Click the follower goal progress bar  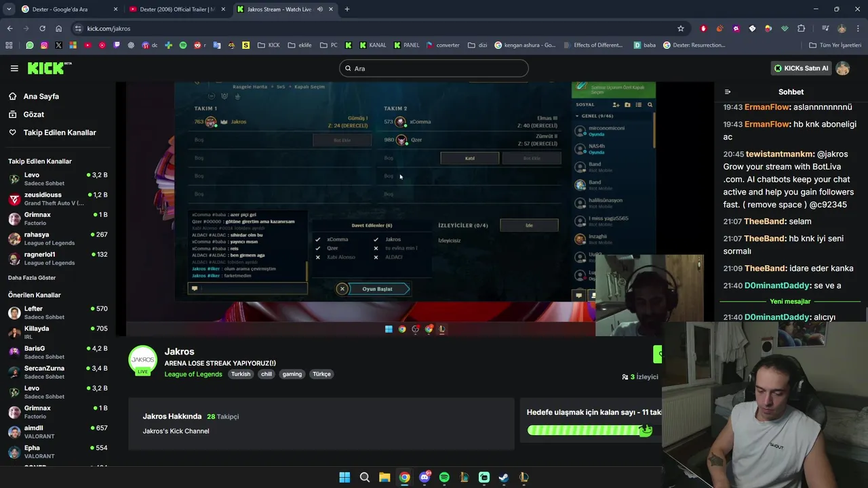589,430
